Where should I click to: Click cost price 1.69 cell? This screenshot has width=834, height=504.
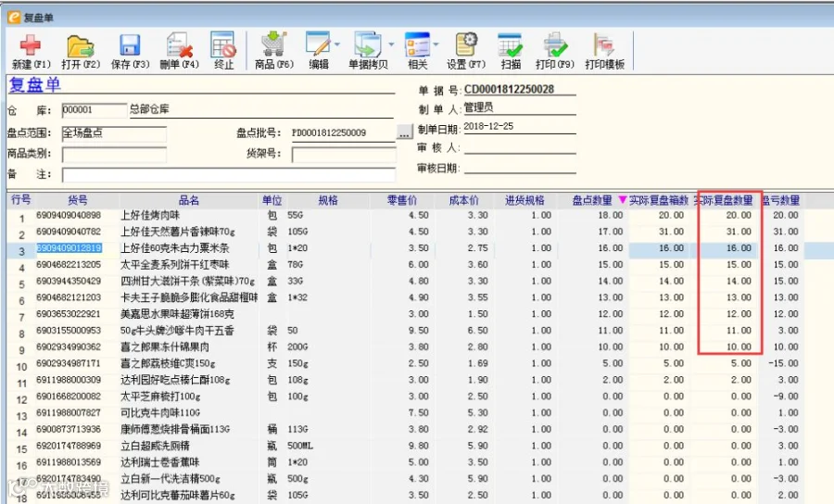[x=477, y=364]
